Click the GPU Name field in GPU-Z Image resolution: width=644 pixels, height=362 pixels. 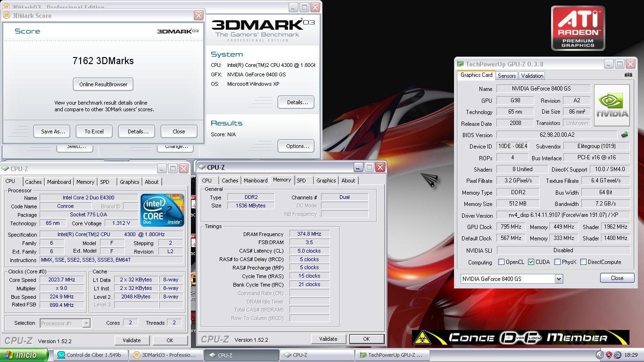click(x=544, y=89)
